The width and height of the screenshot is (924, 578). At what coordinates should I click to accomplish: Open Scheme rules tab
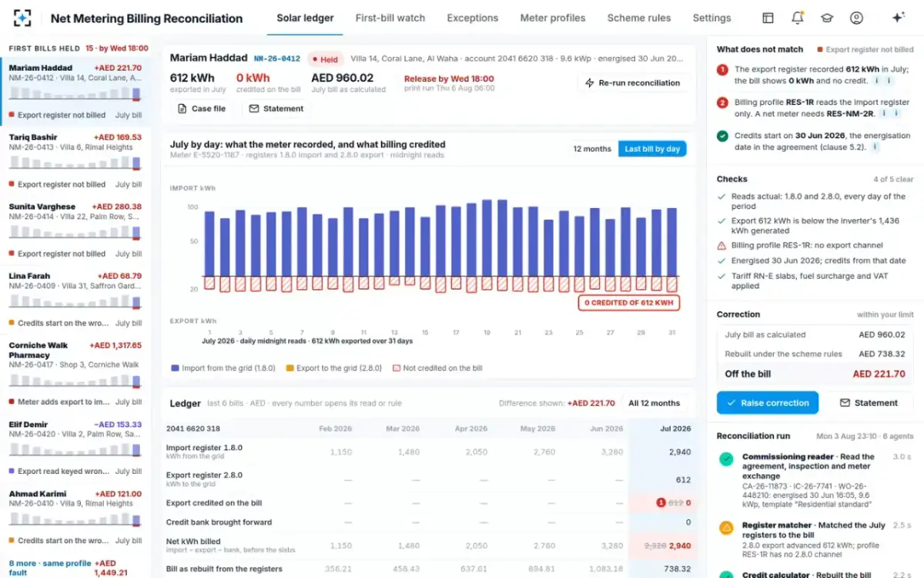639,18
